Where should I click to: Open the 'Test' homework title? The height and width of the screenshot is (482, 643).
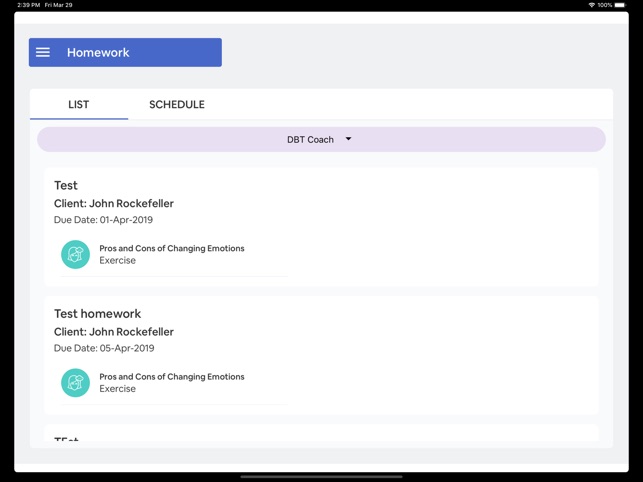[66, 185]
